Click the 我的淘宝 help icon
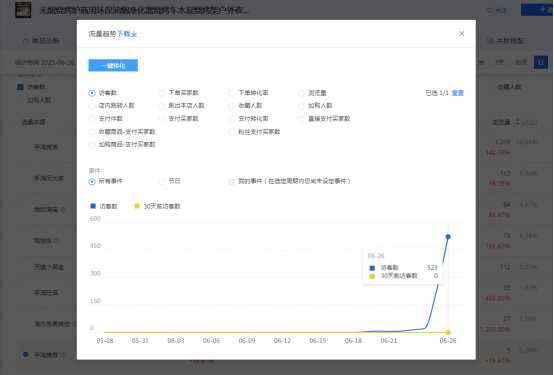The width and height of the screenshot is (554, 375). [63, 210]
